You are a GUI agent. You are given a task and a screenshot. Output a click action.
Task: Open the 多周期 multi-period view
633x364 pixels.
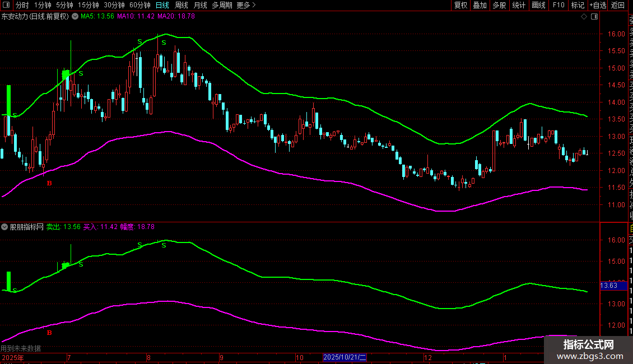[222, 5]
